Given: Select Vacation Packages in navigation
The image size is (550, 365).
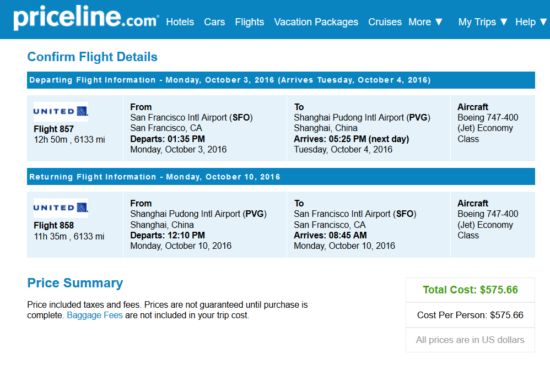Looking at the screenshot, I should click(x=316, y=22).
